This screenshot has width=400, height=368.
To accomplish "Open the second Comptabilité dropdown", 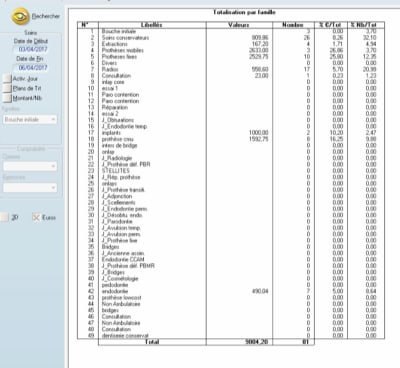I will 30,188.
